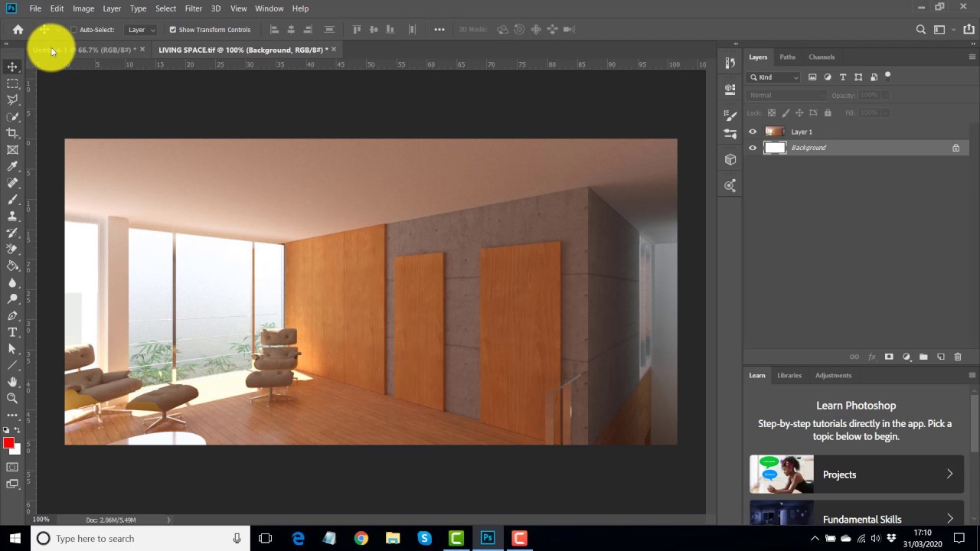Select the Layer 1 thumbnail
The image size is (980, 551).
tap(775, 132)
